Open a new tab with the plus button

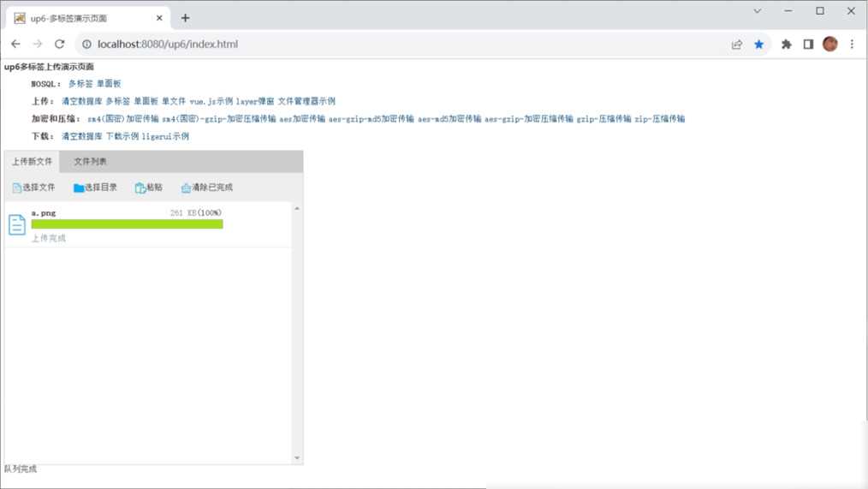186,18
